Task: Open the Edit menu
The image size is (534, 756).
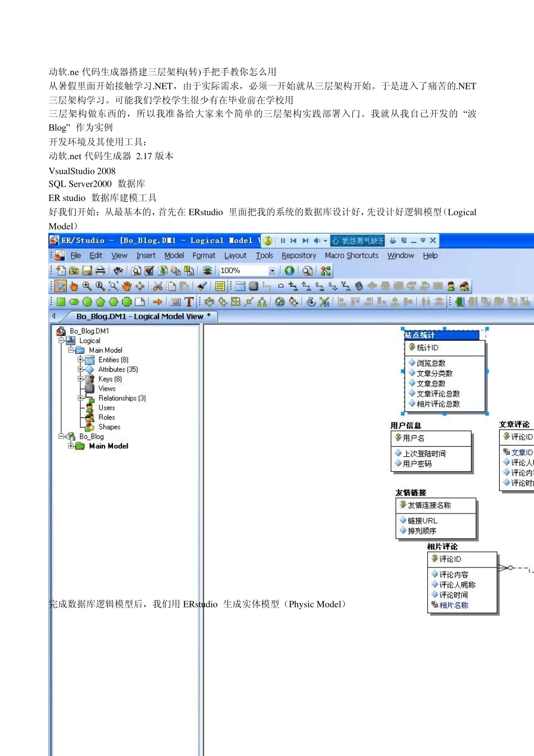Action: point(96,255)
